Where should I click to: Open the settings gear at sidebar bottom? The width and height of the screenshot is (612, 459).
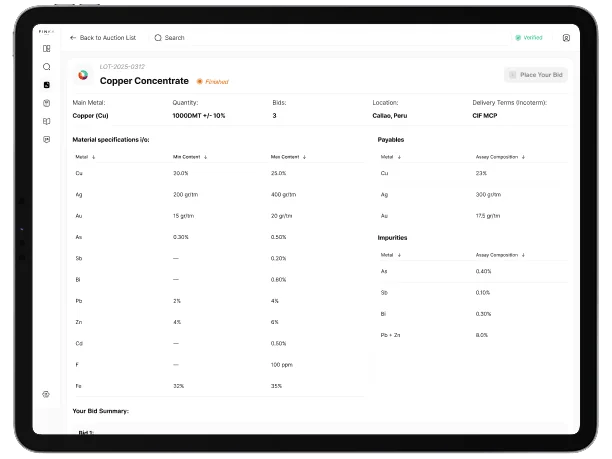coord(46,394)
